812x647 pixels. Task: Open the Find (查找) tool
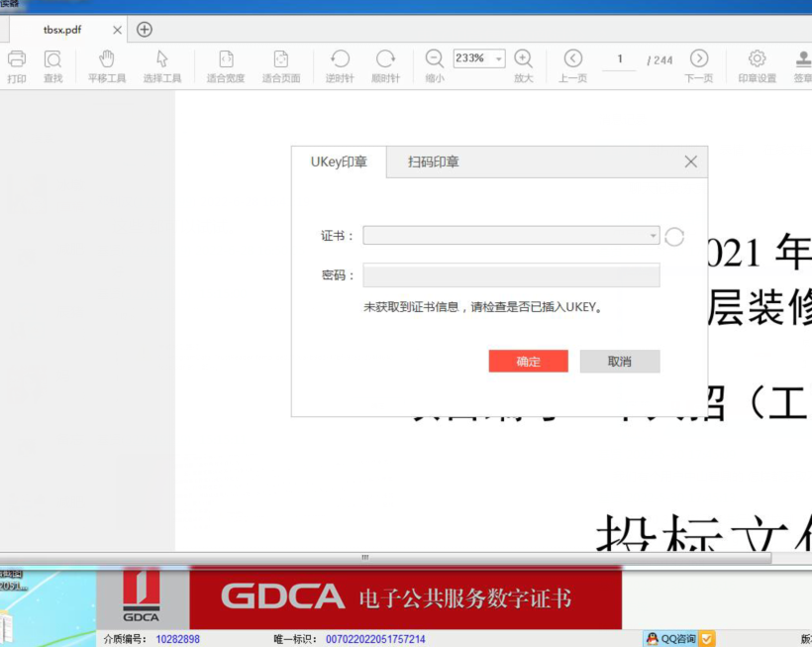point(52,60)
